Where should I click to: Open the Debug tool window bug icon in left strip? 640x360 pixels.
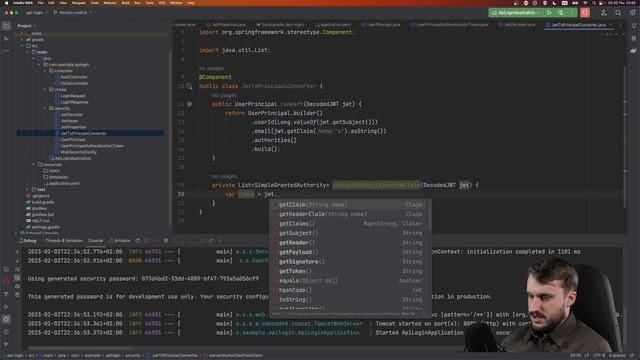pyautogui.click(x=6, y=319)
